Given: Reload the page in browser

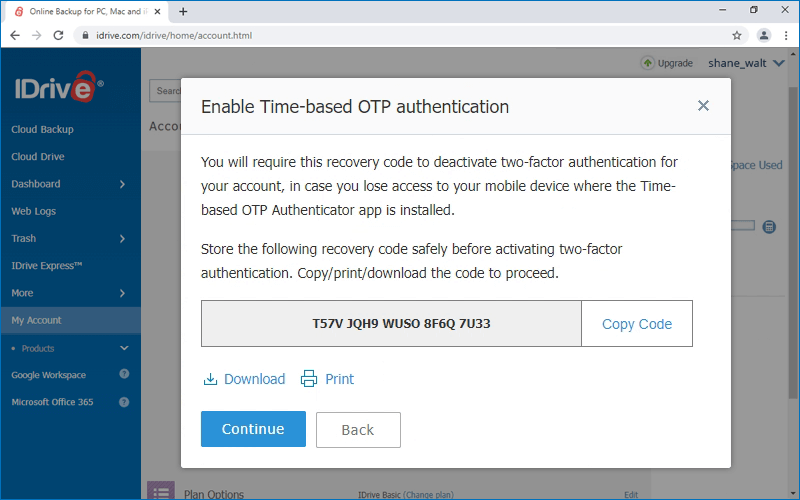Looking at the screenshot, I should pos(58,35).
